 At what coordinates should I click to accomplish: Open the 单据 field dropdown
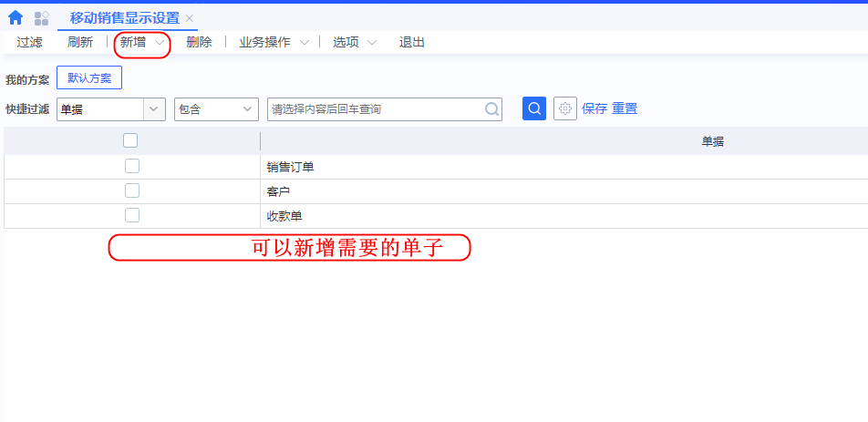click(153, 109)
